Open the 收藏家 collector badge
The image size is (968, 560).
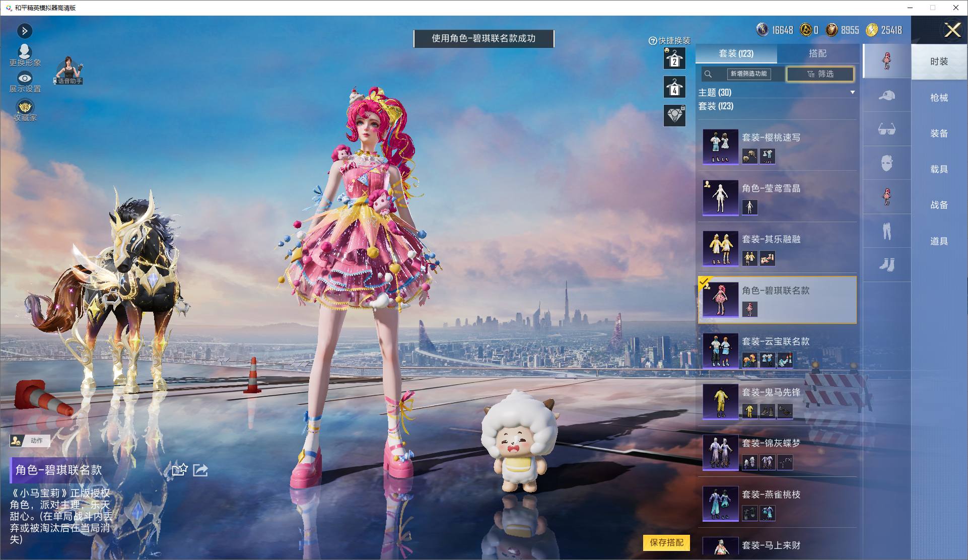pyautogui.click(x=25, y=107)
